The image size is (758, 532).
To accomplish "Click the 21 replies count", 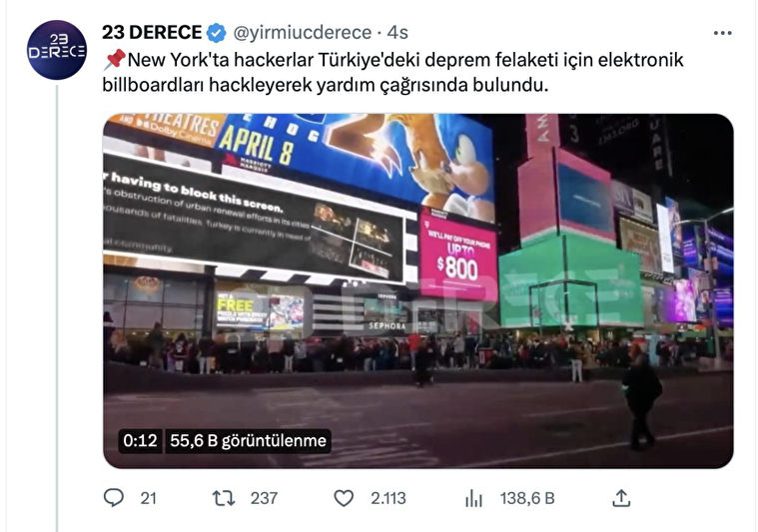I will (x=149, y=498).
